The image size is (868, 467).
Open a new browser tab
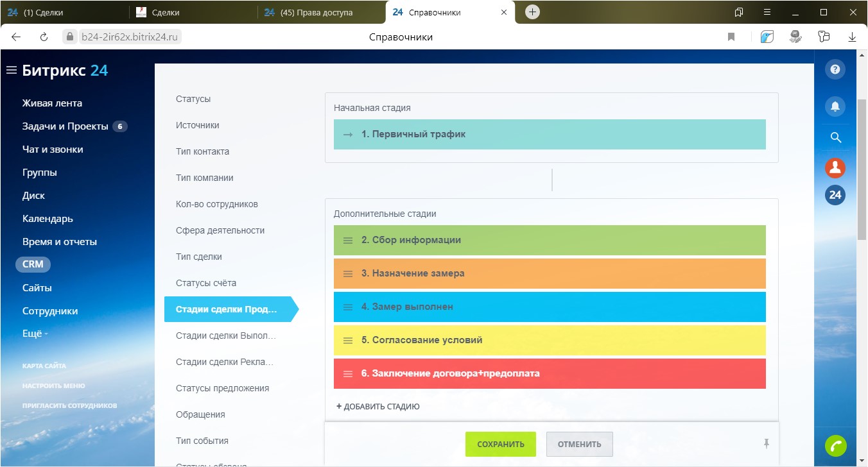click(x=532, y=12)
